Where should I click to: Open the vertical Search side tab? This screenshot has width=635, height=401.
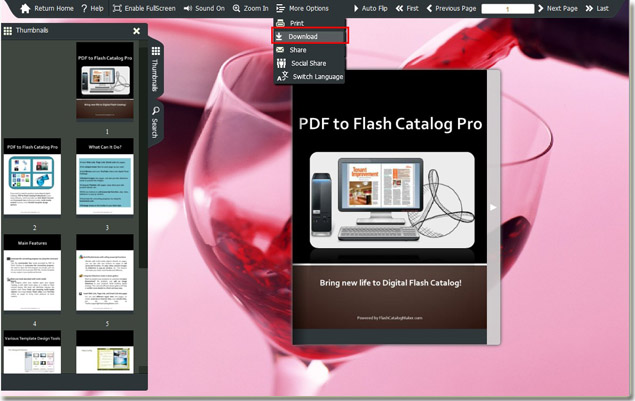coord(156,122)
